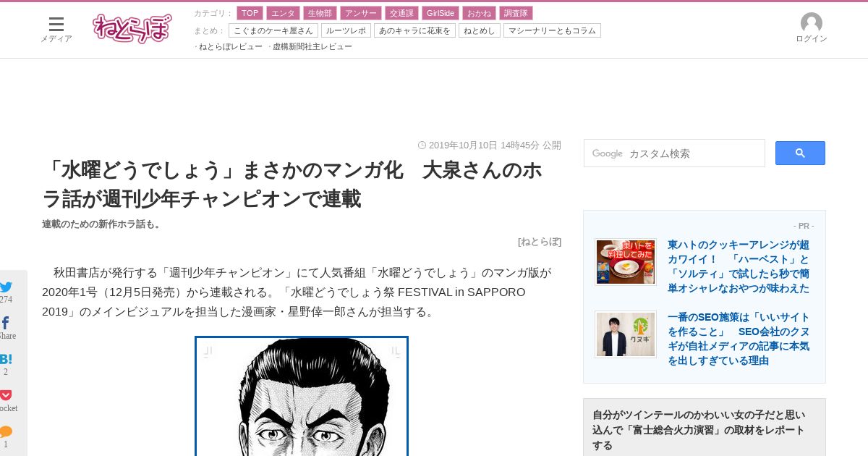Open こぐまのケーキ屋さん collection

click(x=273, y=30)
